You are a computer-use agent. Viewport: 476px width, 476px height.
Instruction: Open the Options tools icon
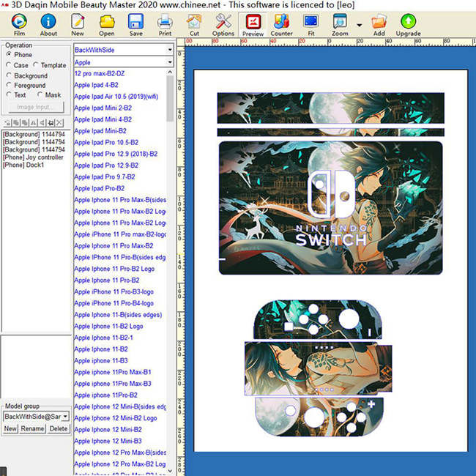pos(223,25)
